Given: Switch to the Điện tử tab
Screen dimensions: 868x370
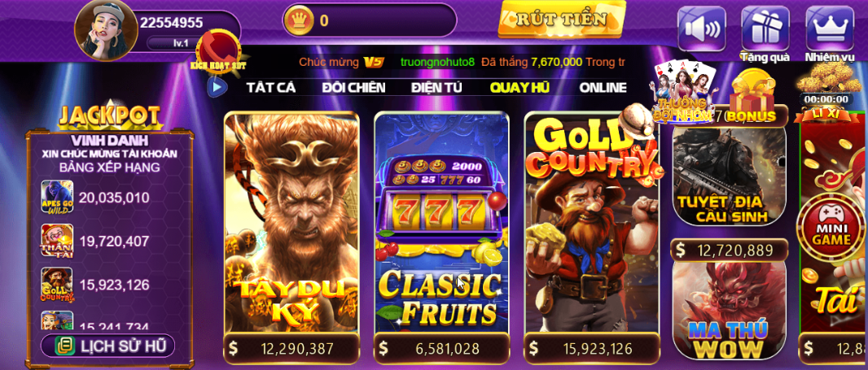Looking at the screenshot, I should (x=436, y=87).
